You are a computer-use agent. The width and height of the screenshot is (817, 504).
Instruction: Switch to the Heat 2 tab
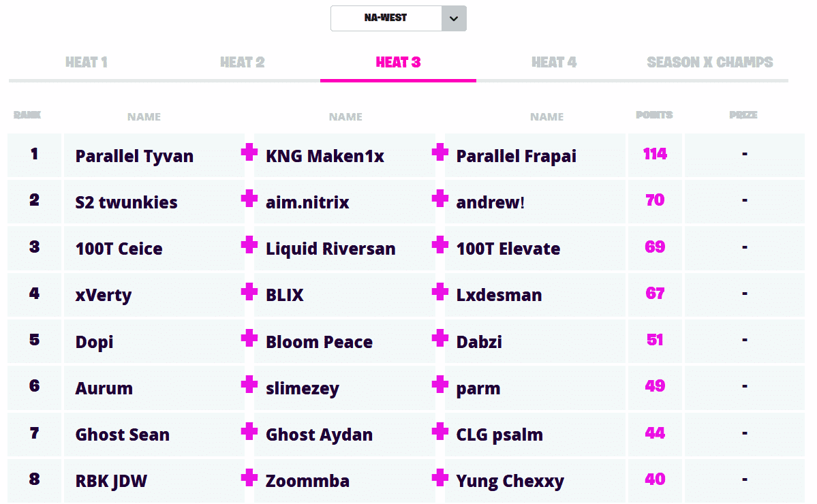click(242, 63)
